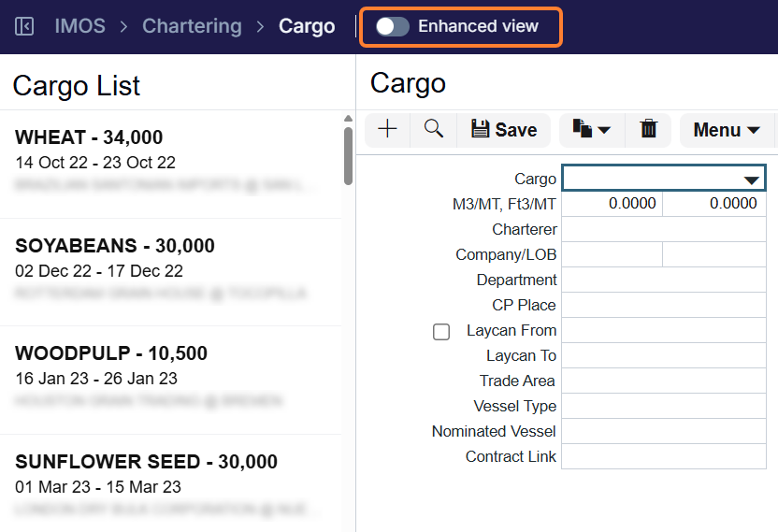Screen dimensions: 778x532
Task: Click the scrollbar up arrow
Action: click(x=348, y=119)
